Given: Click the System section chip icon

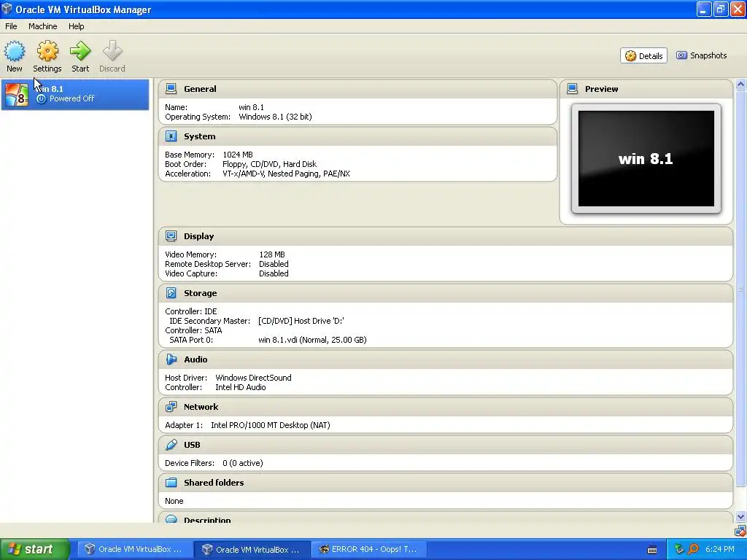Looking at the screenshot, I should pyautogui.click(x=171, y=136).
